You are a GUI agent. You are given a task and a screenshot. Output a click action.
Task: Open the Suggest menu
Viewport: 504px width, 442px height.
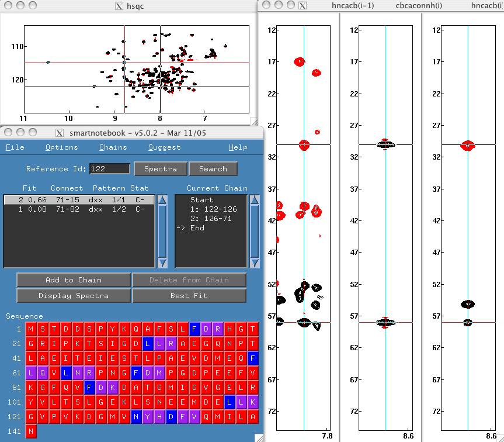click(x=164, y=147)
